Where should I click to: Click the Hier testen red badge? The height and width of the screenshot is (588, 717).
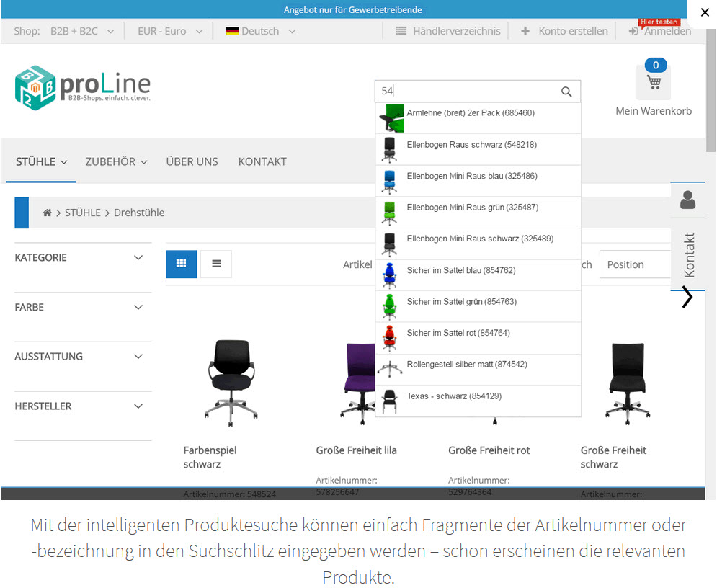click(659, 22)
